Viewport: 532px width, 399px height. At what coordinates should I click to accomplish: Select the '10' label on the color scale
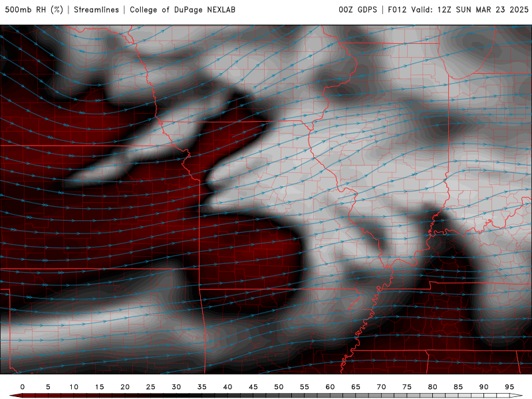coord(74,387)
